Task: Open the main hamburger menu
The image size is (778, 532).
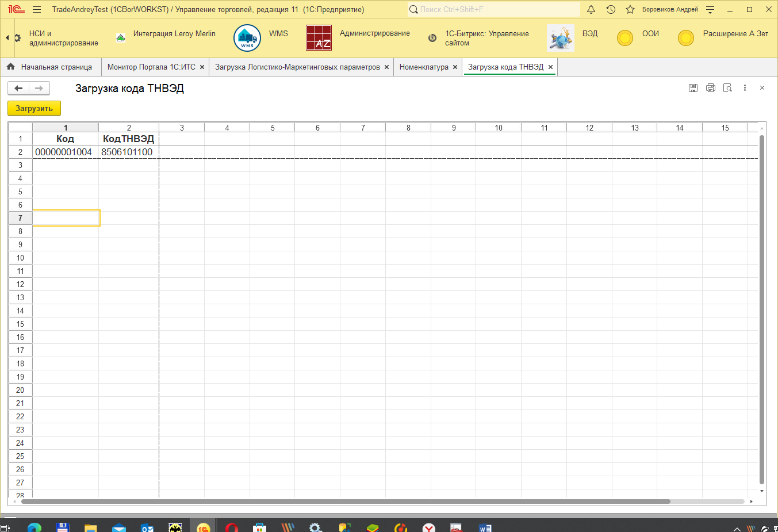Action: tap(37, 9)
